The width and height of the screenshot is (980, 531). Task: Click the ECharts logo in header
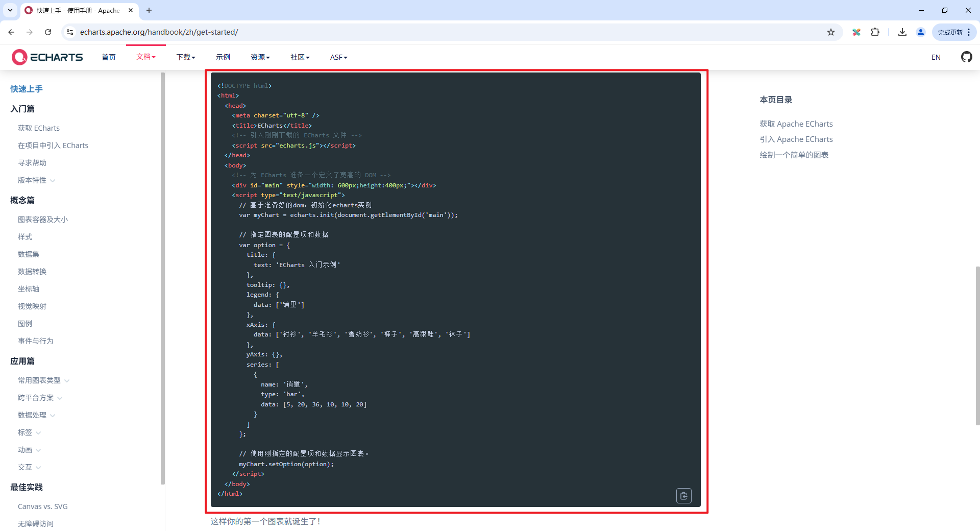point(47,57)
